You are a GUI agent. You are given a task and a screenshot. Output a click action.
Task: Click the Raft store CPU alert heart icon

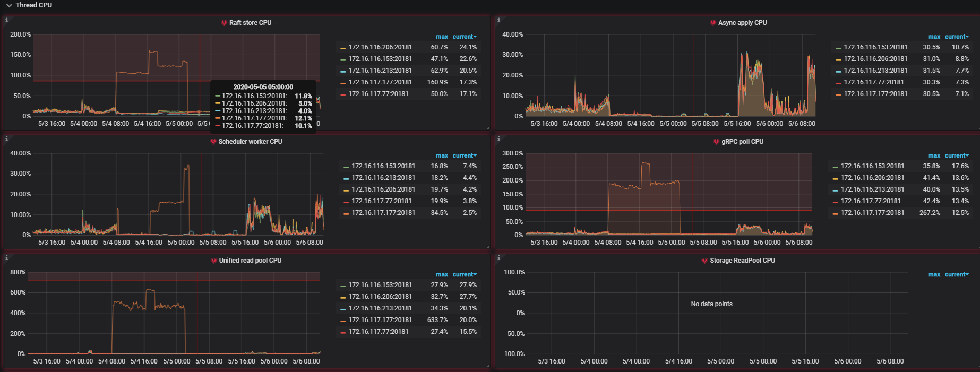click(224, 23)
